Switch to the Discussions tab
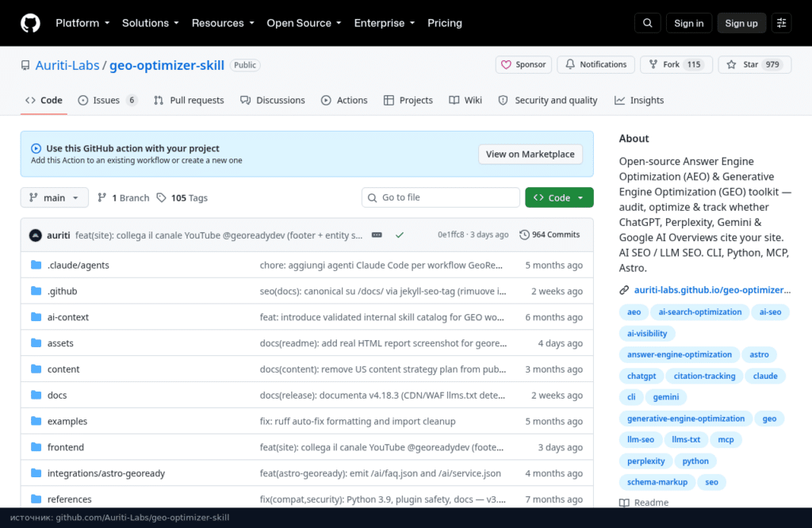 point(273,101)
